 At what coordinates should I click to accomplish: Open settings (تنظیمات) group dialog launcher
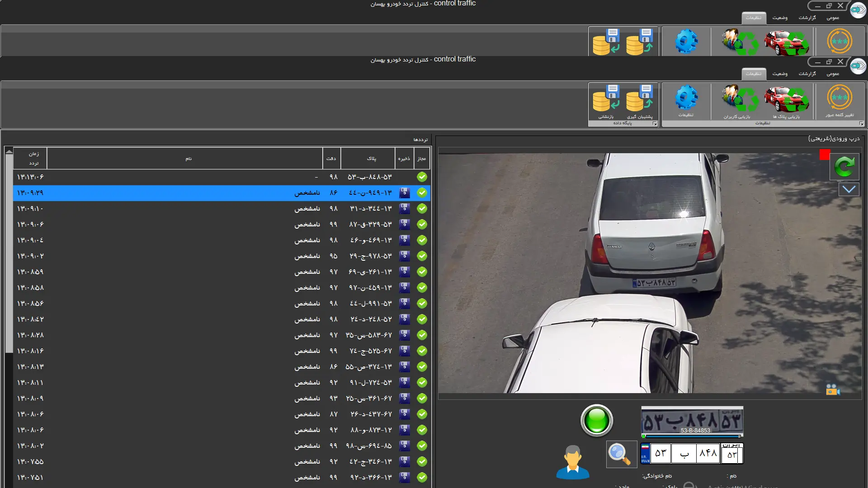(x=861, y=123)
